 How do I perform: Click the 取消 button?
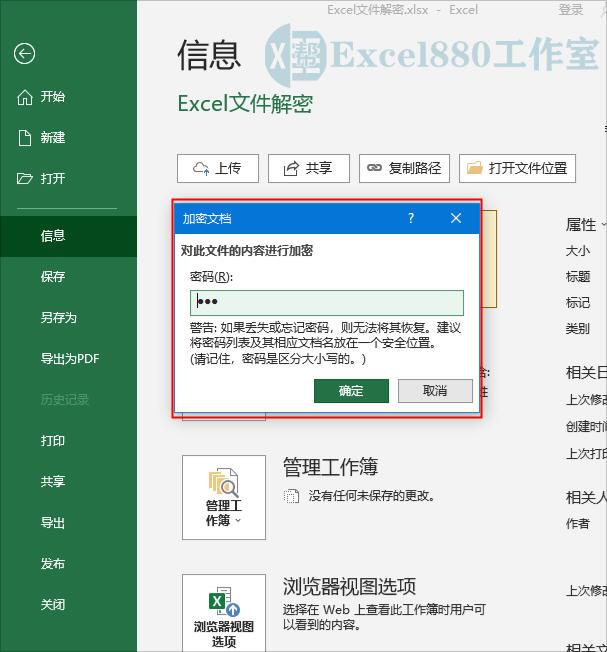click(435, 391)
